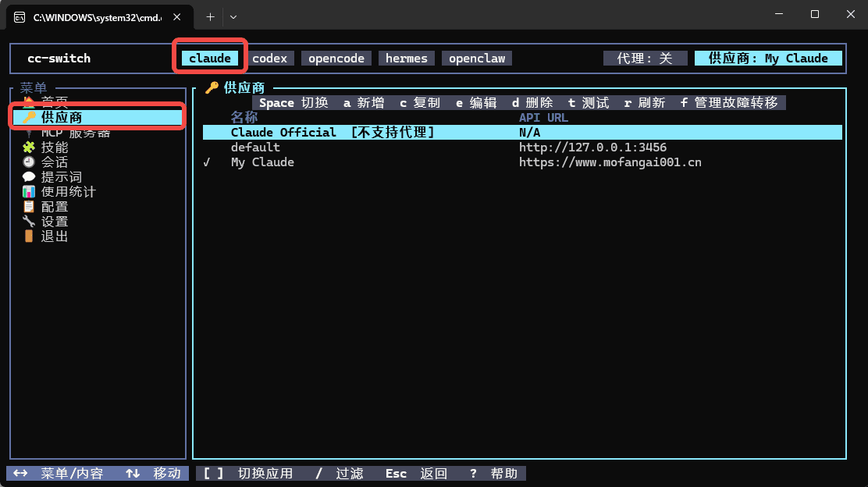Click the r 刷新 action
This screenshot has height=487, width=868.
click(644, 103)
